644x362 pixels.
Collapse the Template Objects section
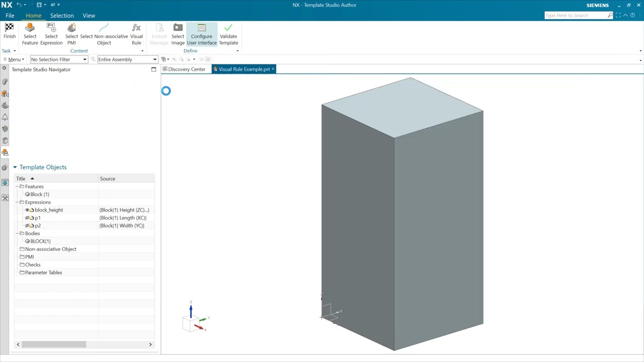pyautogui.click(x=15, y=167)
